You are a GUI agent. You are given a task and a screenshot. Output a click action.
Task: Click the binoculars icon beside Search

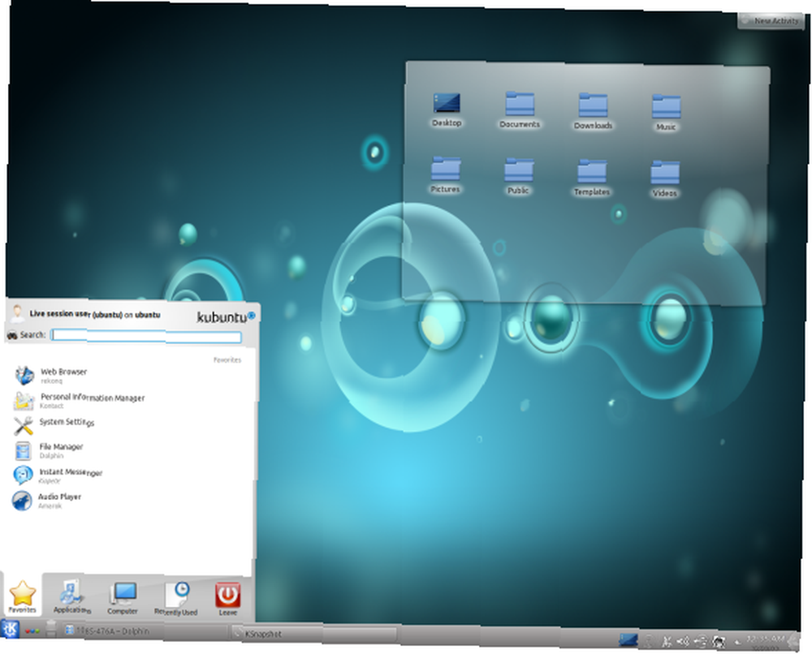tap(12, 335)
